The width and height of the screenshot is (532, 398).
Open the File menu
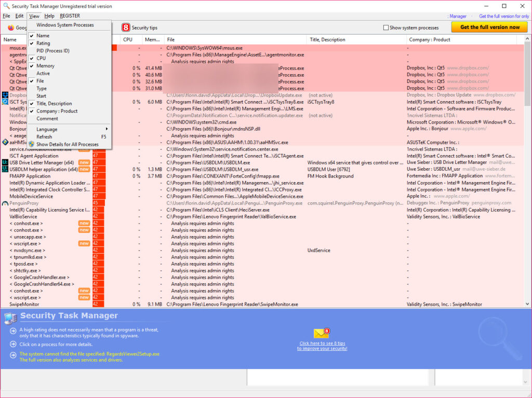pos(6,16)
